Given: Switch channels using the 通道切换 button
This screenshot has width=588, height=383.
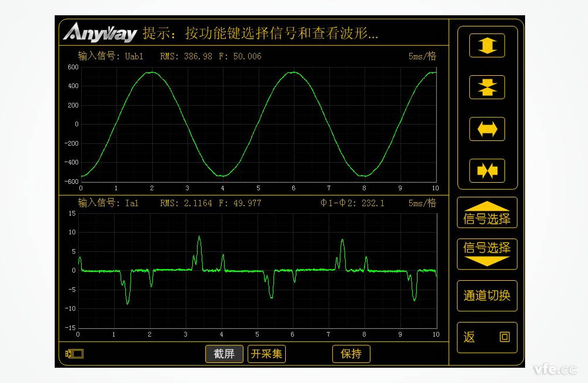Looking at the screenshot, I should [x=487, y=296].
